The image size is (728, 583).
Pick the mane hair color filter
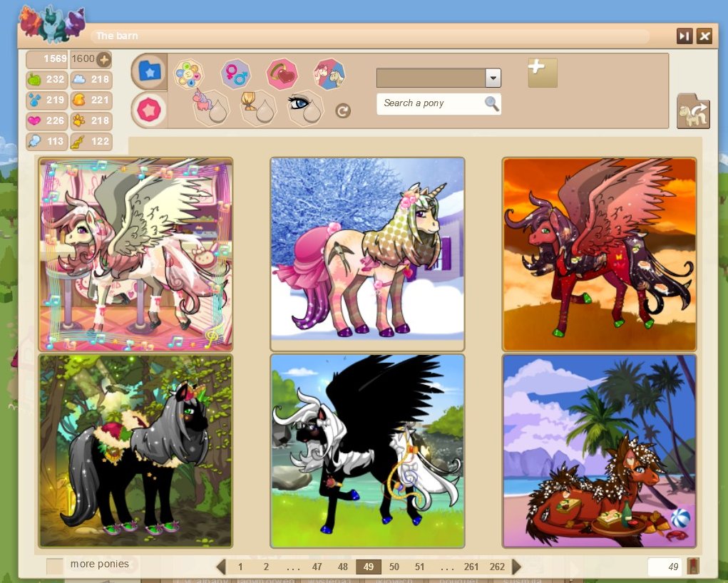258,108
